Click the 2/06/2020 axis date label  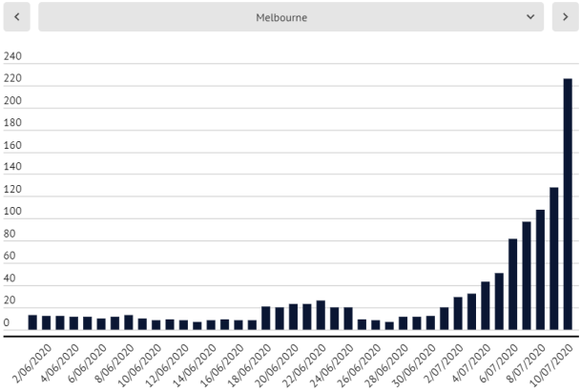point(31,363)
